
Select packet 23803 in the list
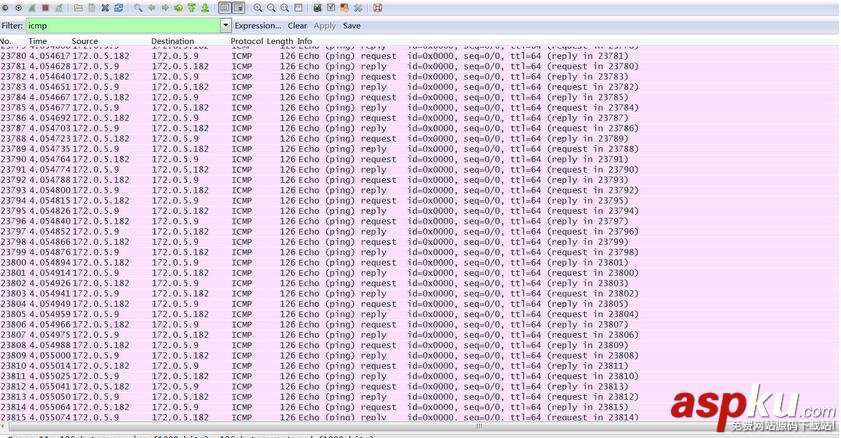(418, 293)
